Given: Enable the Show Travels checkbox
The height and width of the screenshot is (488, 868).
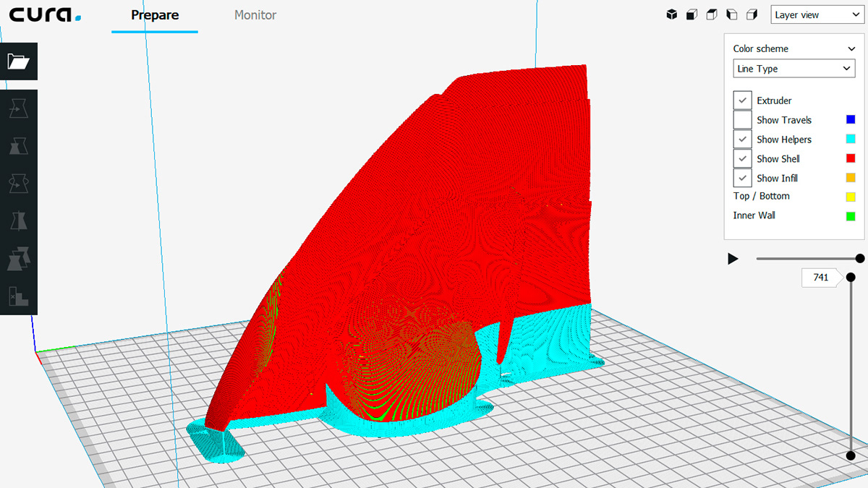Looking at the screenshot, I should click(742, 120).
